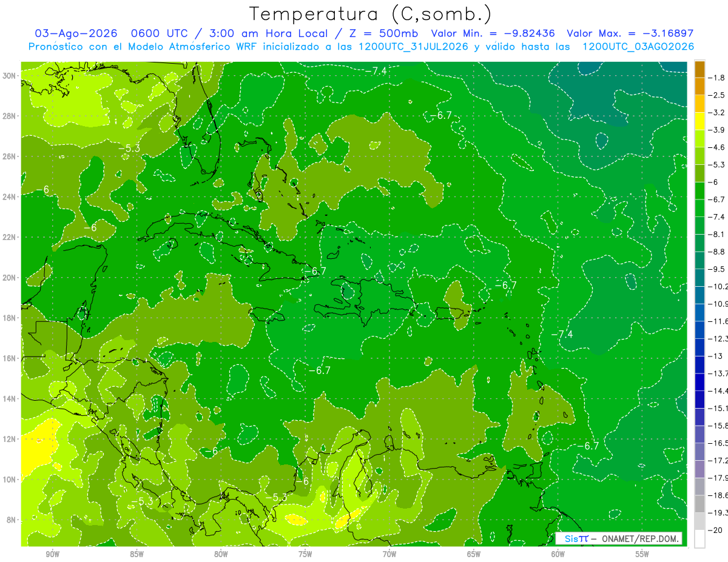
Task: Click the "60W" longitude axis label
Action: [558, 554]
